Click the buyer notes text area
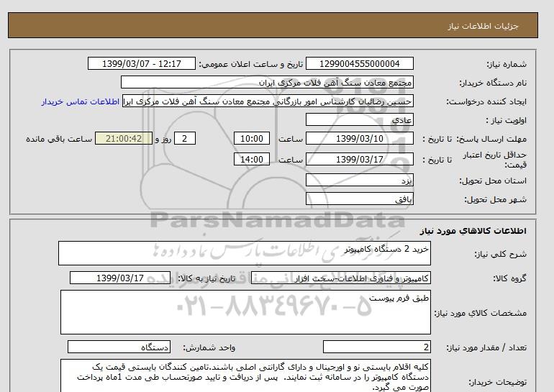Image resolution: width=554 pixels, height=392 pixels. [245, 375]
